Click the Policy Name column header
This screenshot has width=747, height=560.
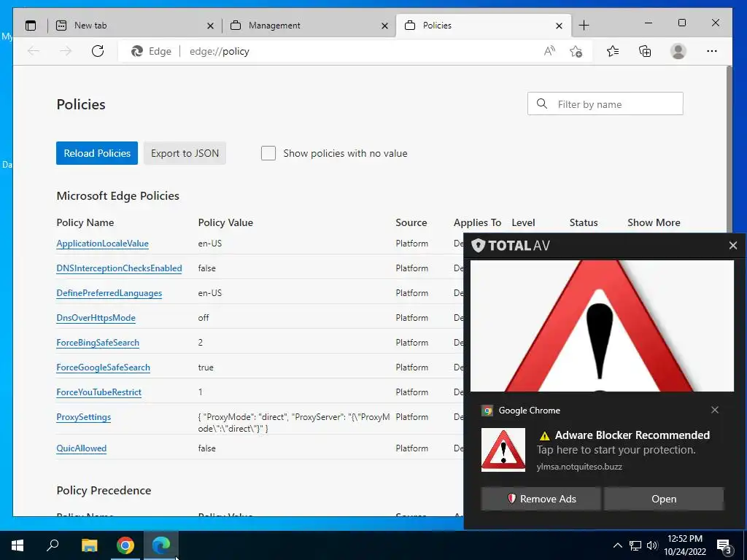tap(85, 222)
